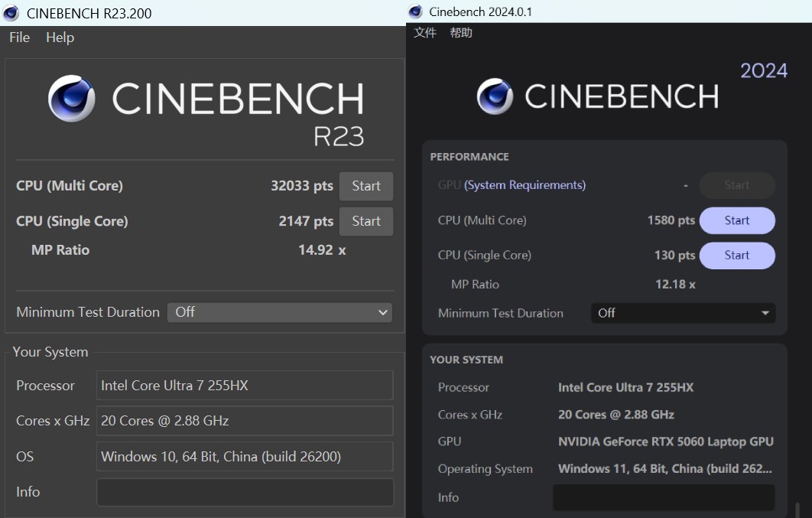The image size is (812, 518).
Task: Start the R23 CPU Multi Core test
Action: tap(366, 186)
